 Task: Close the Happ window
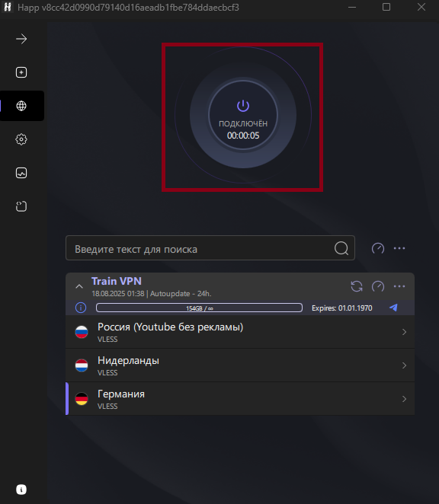pos(421,7)
